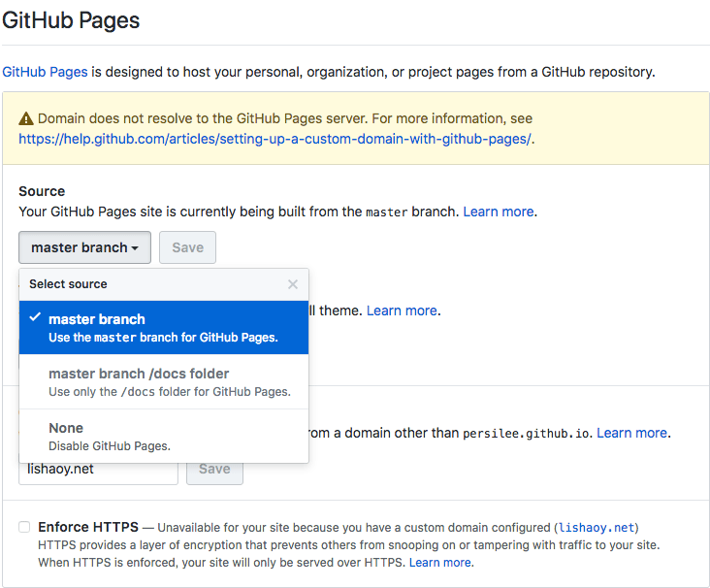
Task: Toggle the Enforce HTTPS checkbox
Action: [x=24, y=527]
